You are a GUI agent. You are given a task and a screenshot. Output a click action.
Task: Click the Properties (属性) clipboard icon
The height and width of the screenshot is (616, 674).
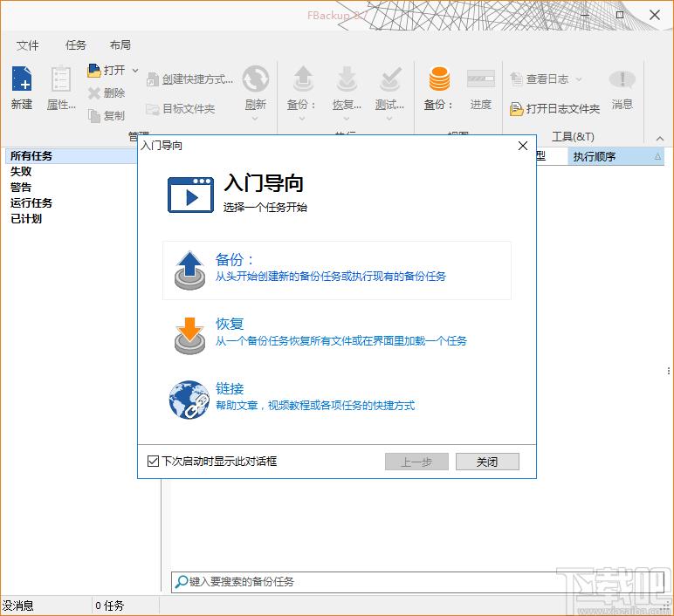pos(61,80)
